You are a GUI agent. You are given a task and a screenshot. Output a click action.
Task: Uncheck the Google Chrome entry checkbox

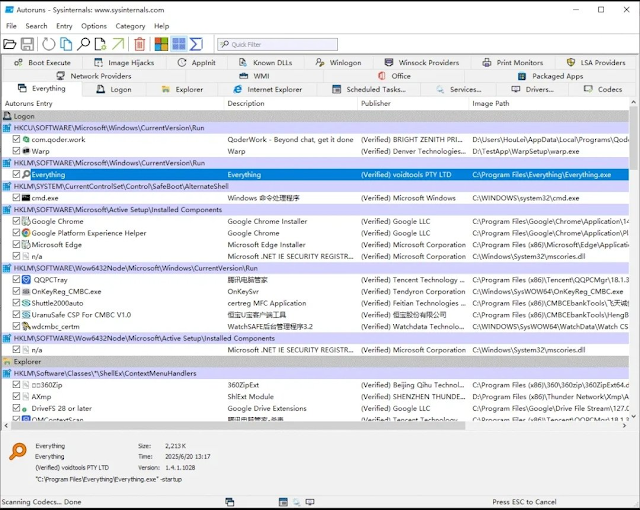point(16,221)
